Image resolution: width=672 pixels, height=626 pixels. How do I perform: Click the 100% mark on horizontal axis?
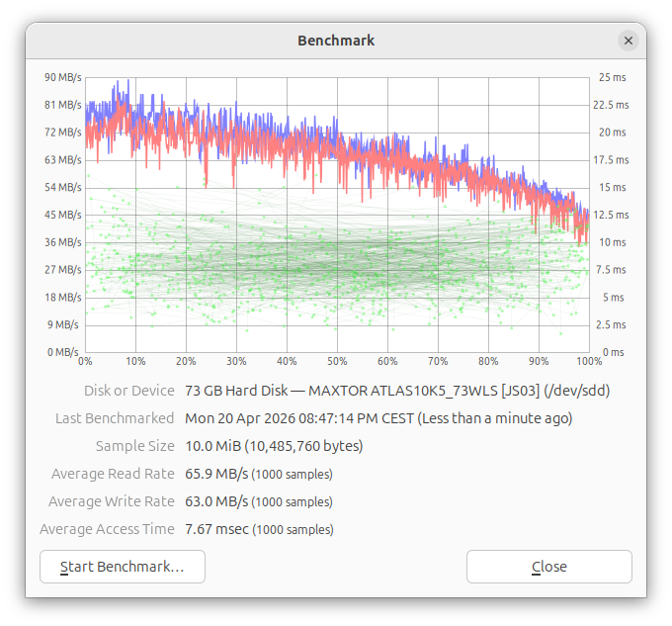click(x=589, y=362)
